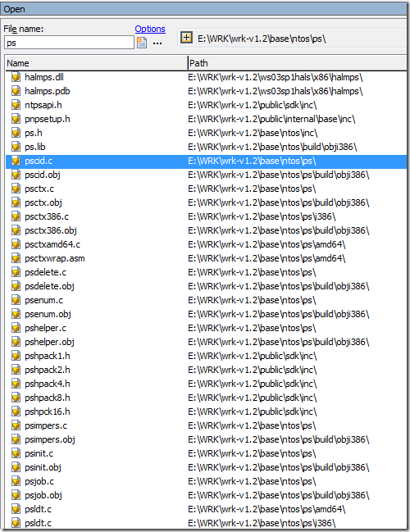Expand the plus box before the folder path
The height and width of the screenshot is (532, 410).
186,38
